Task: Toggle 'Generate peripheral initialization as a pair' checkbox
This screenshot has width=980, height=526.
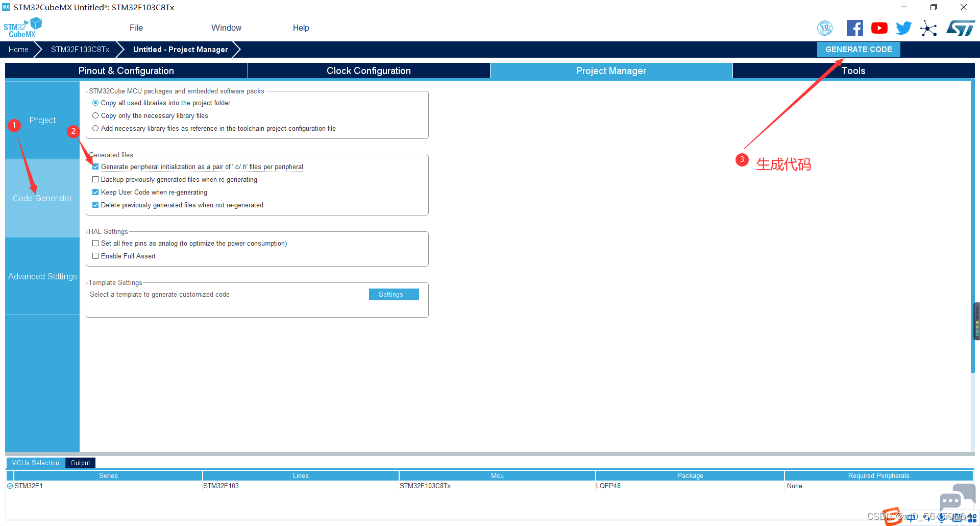Action: pos(95,167)
